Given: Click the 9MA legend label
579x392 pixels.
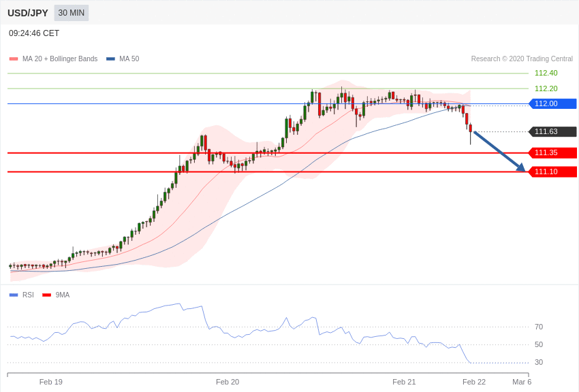Looking at the screenshot, I should (63, 295).
